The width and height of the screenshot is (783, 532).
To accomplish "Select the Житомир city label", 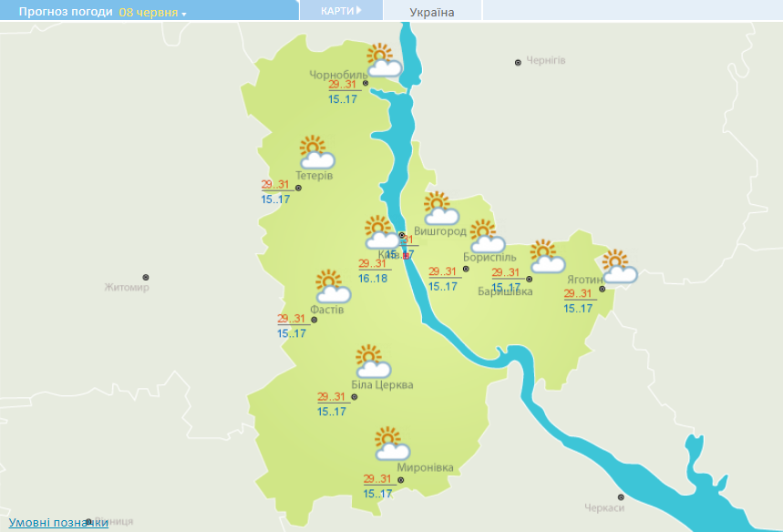I will [x=127, y=288].
